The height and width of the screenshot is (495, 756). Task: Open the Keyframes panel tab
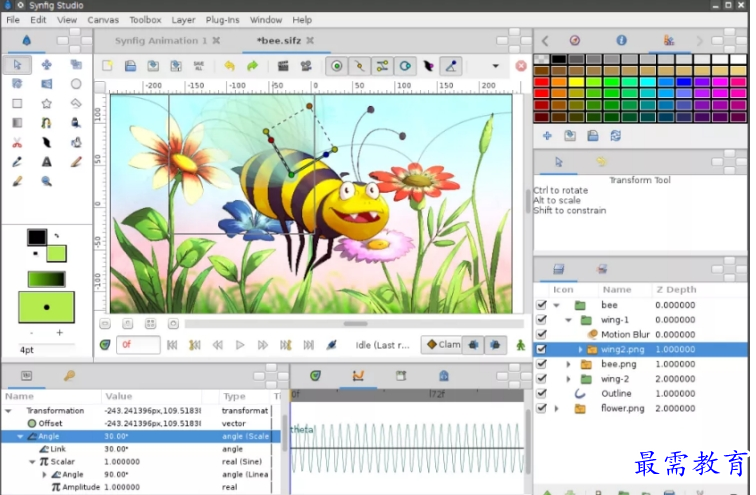(69, 375)
